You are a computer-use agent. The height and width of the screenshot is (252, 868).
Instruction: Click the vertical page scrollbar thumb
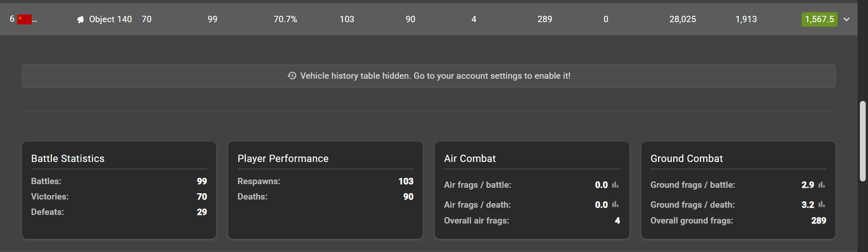pos(863,141)
